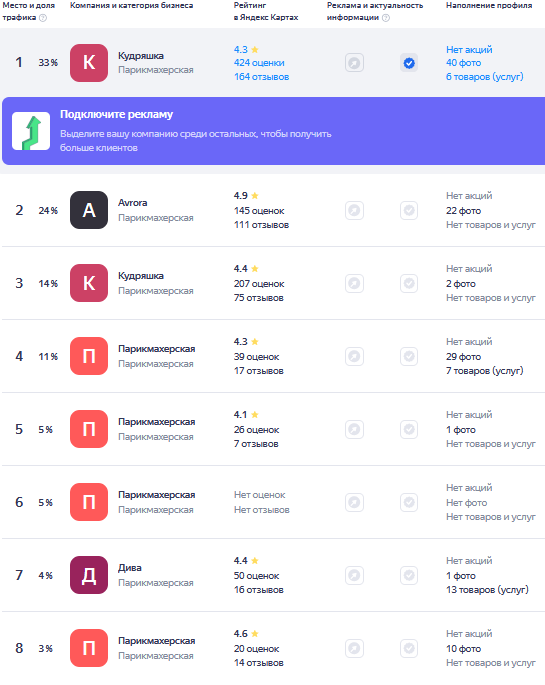Viewport: 545px width, 685px height.
Task: Open the '424 оценки' link
Action: point(259,63)
